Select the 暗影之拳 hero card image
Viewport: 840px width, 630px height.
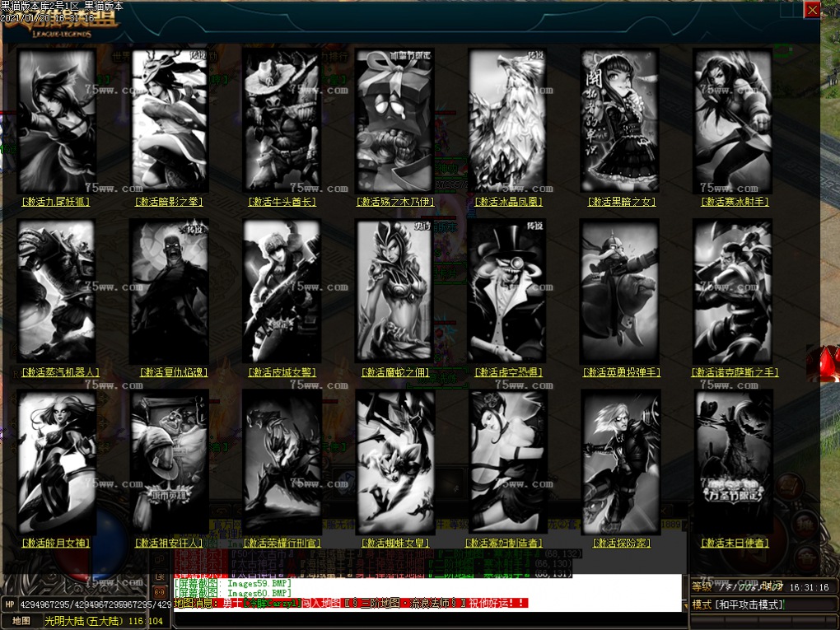[x=170, y=121]
